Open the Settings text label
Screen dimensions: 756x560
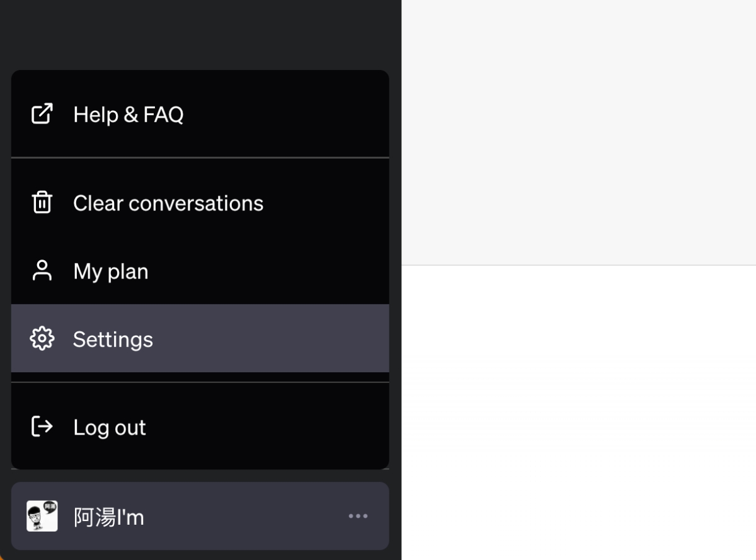(x=113, y=340)
